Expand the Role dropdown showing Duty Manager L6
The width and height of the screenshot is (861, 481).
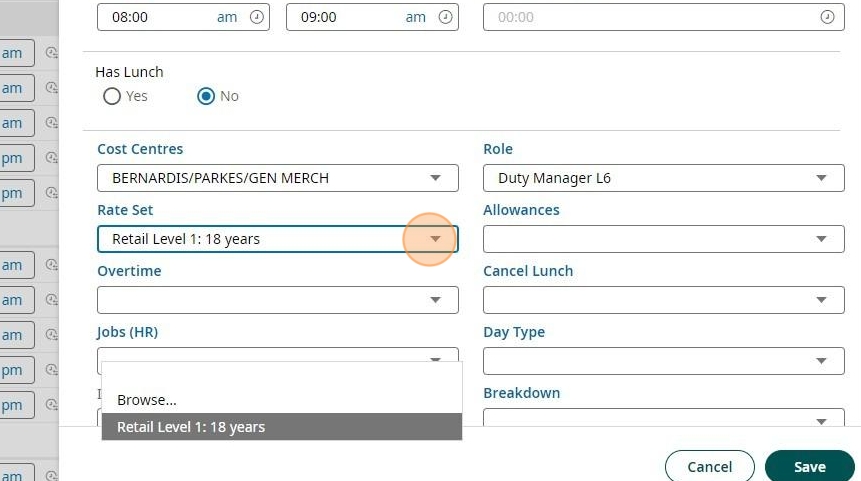coord(822,178)
